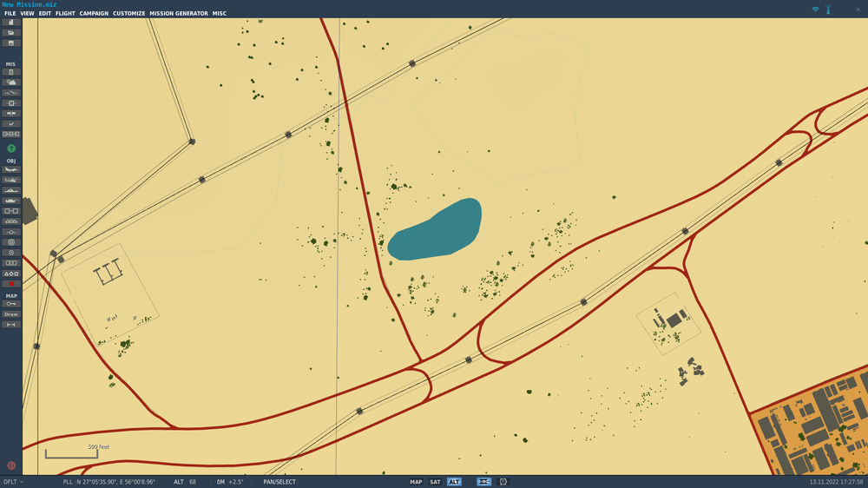This screenshot has width=868, height=488.
Task: Toggle the ALT map mode
Action: 454,482
